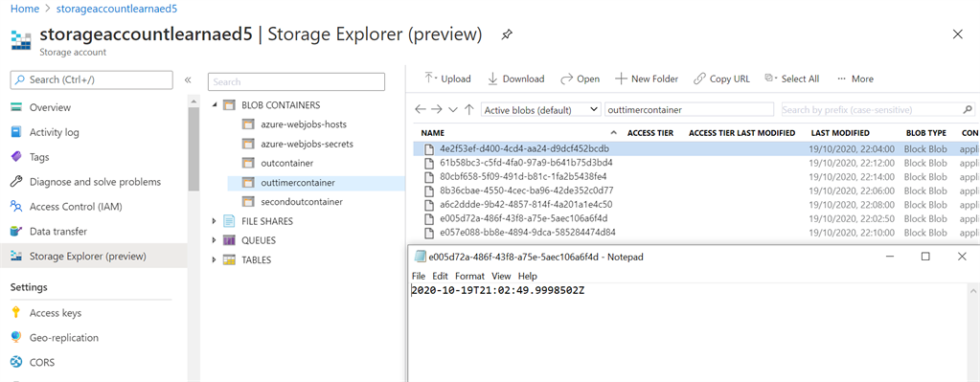Collapse the left menu with double chevron
The height and width of the screenshot is (382, 980).
(x=187, y=79)
